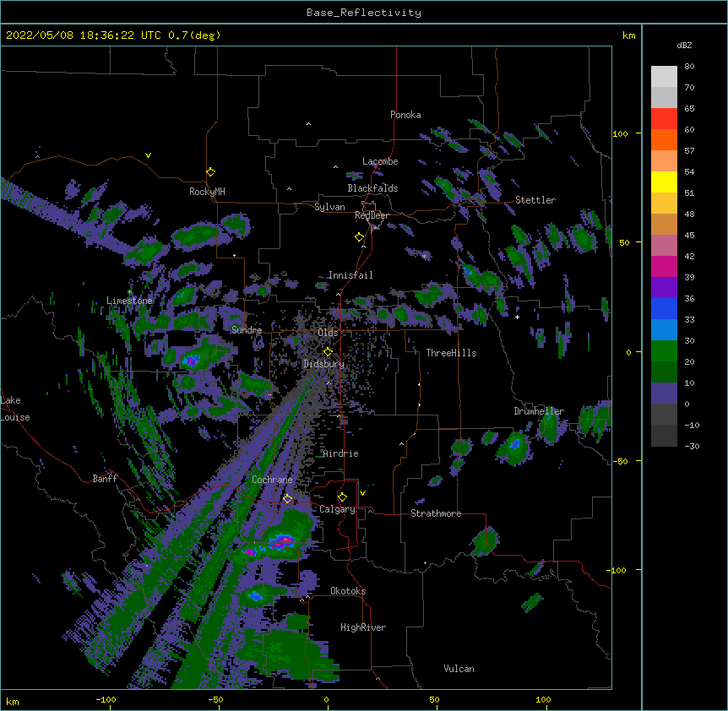
Task: Select the Cochrane label
Action: (272, 480)
